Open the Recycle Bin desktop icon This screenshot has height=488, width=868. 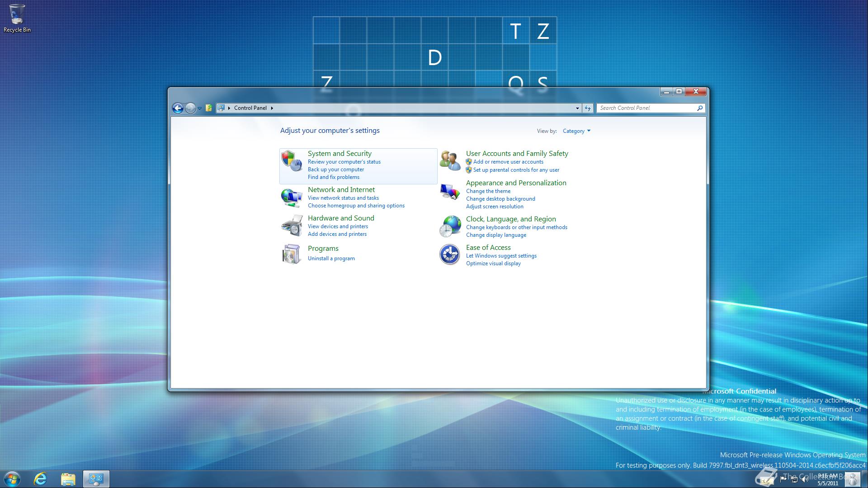pyautogui.click(x=17, y=19)
